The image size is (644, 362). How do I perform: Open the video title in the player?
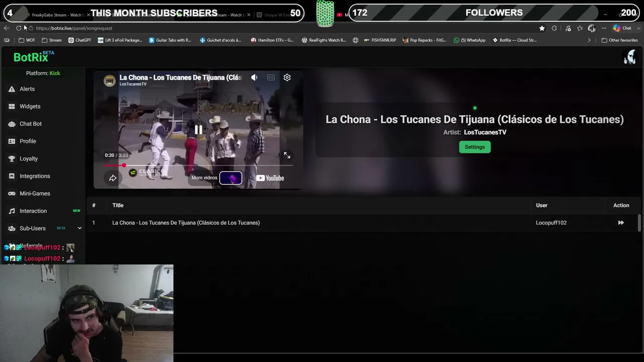click(181, 77)
